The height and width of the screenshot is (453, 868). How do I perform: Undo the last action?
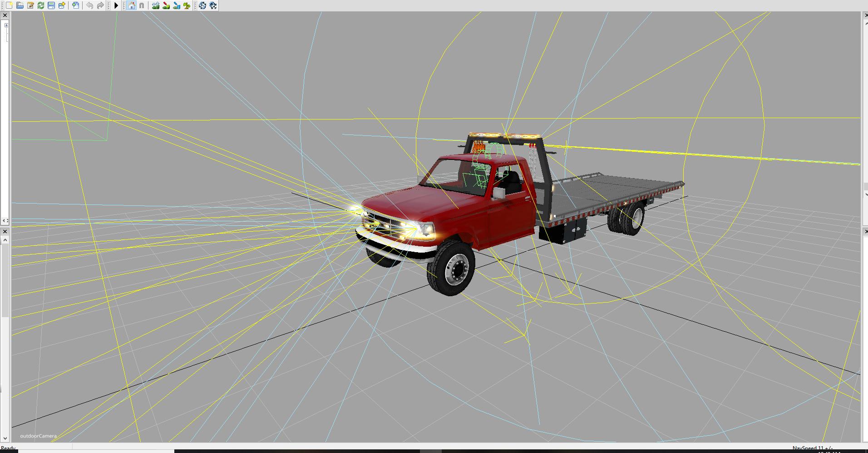[x=90, y=5]
